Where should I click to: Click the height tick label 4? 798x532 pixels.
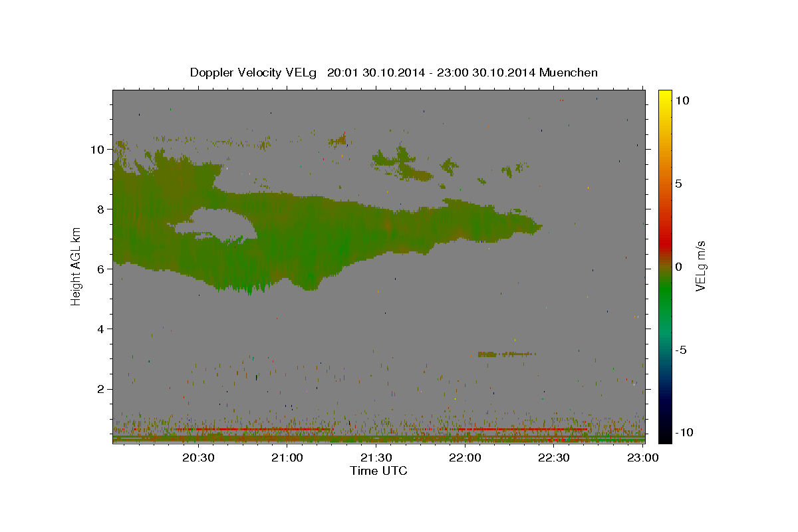coord(101,329)
